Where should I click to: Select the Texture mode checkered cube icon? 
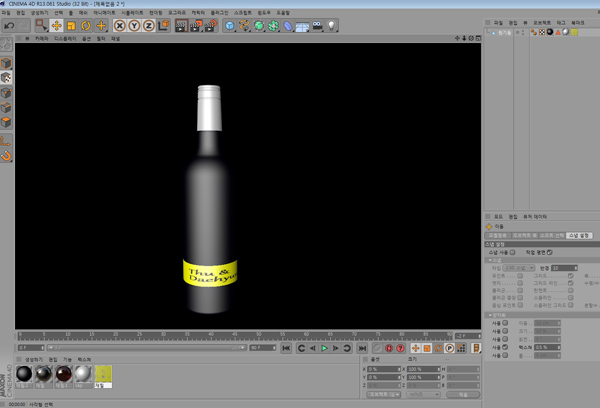(6, 78)
